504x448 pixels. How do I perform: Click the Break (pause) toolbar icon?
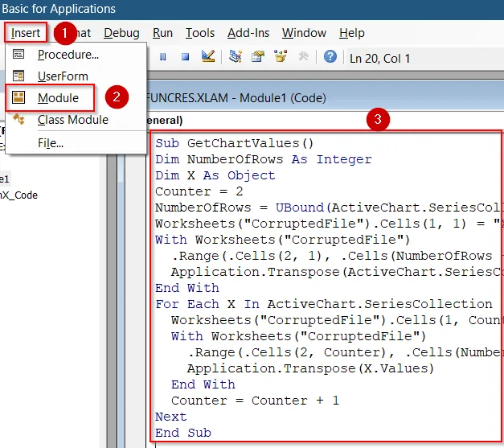(163, 57)
